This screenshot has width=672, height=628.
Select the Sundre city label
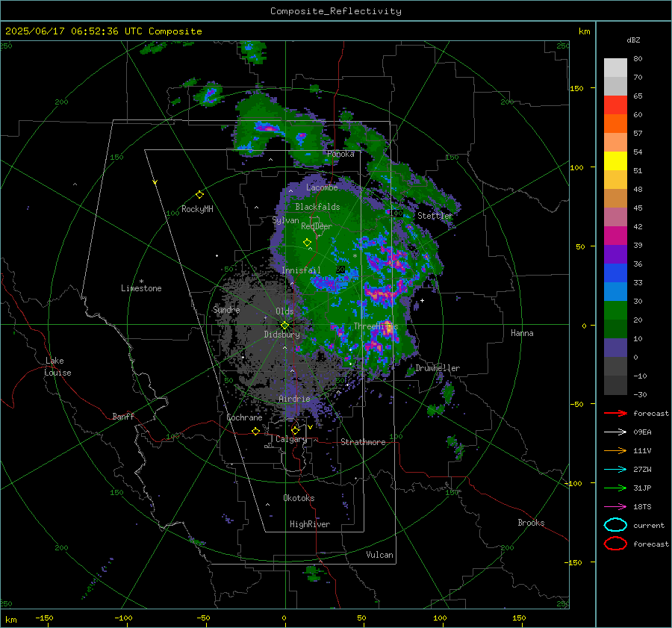(x=226, y=309)
